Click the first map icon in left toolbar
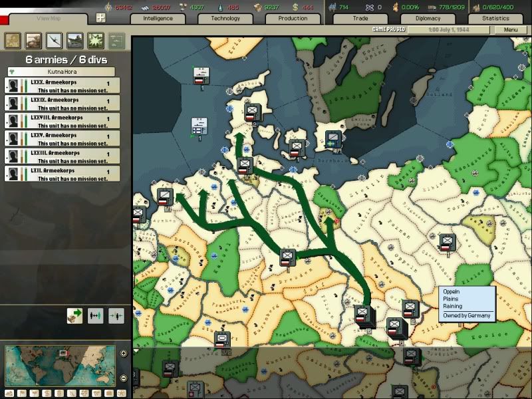Image resolution: width=532 pixels, height=399 pixels. [13, 41]
